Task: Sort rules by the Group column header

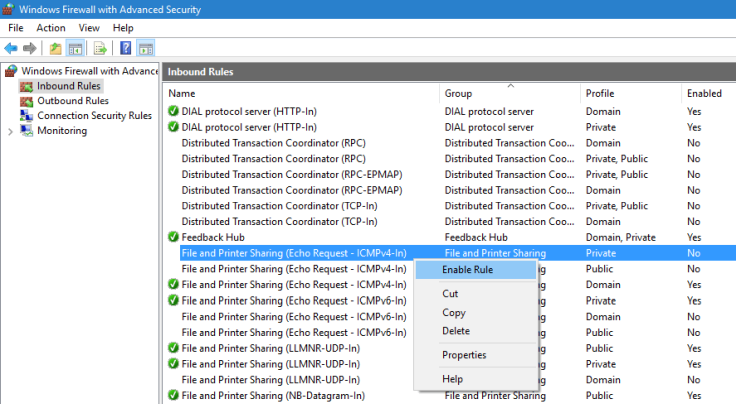Action: 458,93
